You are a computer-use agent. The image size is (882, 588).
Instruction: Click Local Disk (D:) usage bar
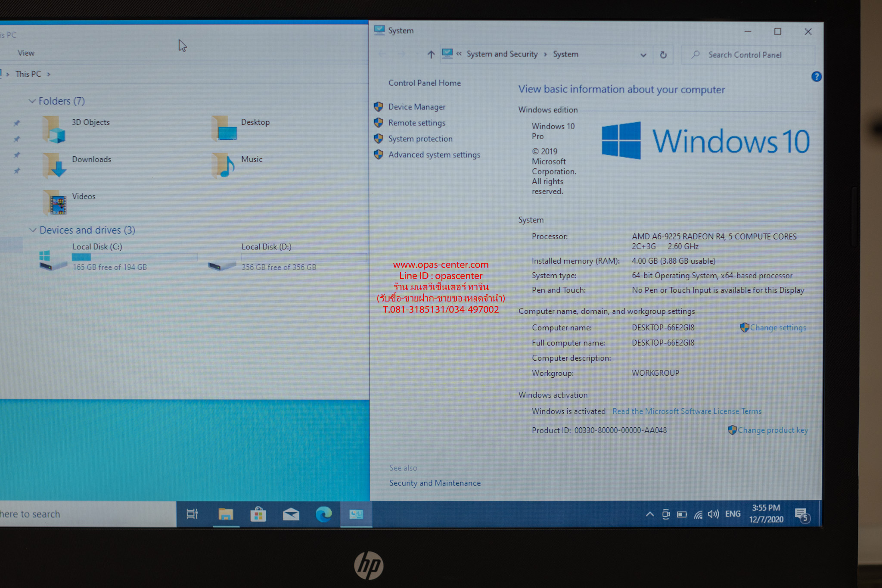click(x=304, y=257)
